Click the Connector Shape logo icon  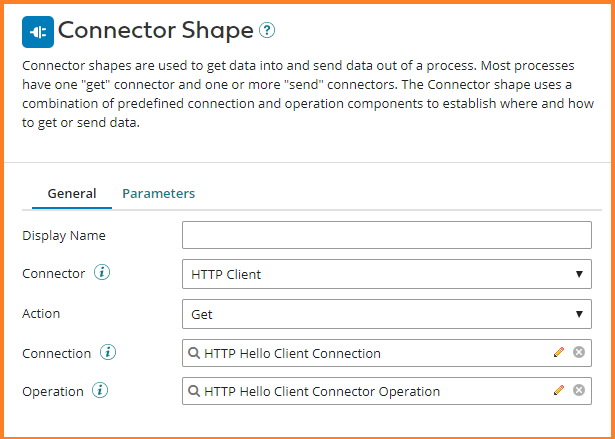pyautogui.click(x=38, y=32)
